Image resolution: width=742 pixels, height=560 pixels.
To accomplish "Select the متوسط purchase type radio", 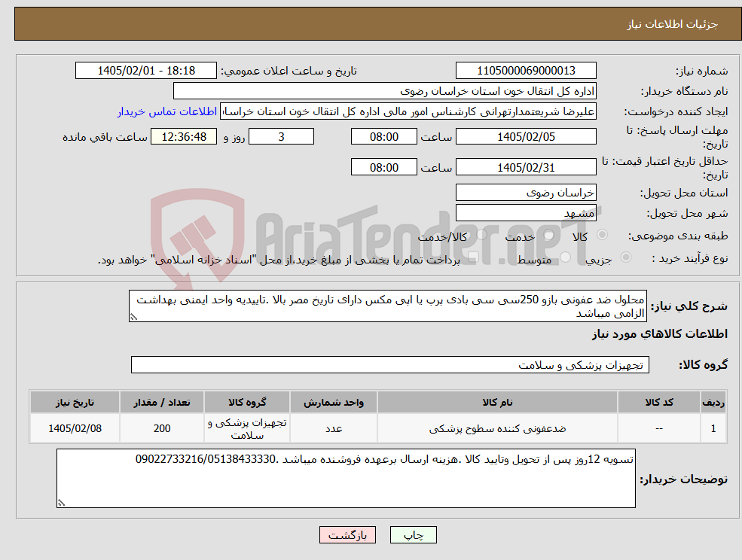I will (565, 257).
